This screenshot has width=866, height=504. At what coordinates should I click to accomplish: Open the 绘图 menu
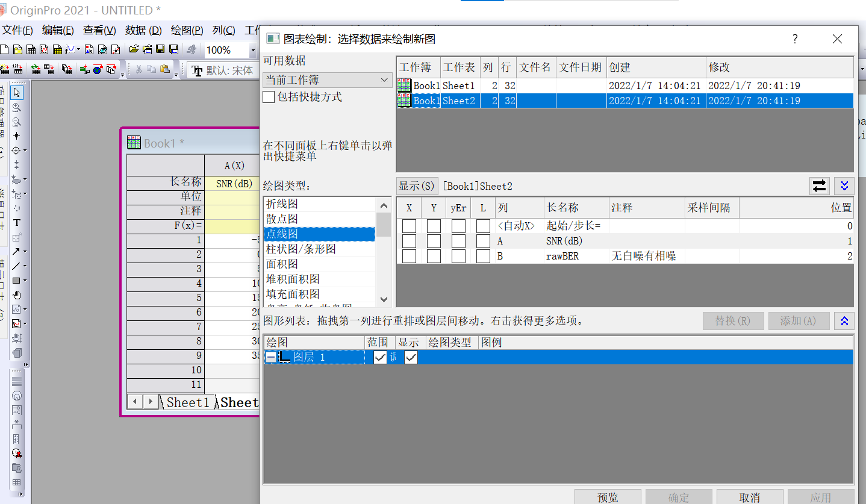pos(185,30)
